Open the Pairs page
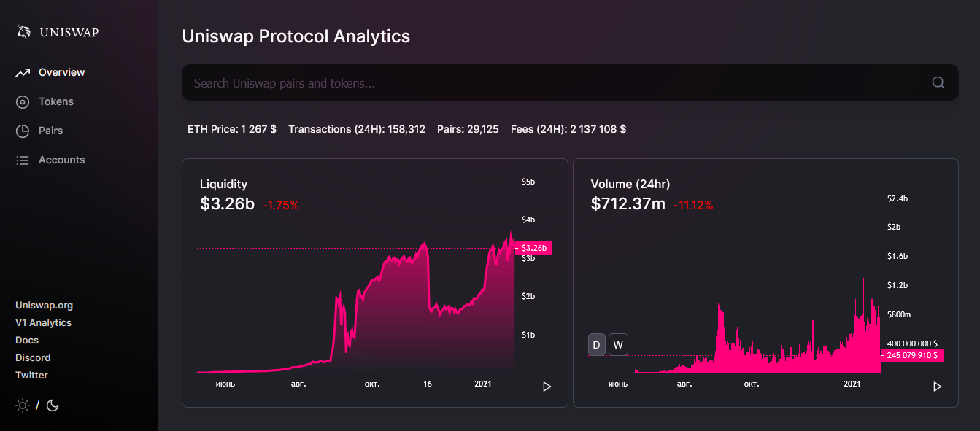The width and height of the screenshot is (980, 431). point(51,131)
